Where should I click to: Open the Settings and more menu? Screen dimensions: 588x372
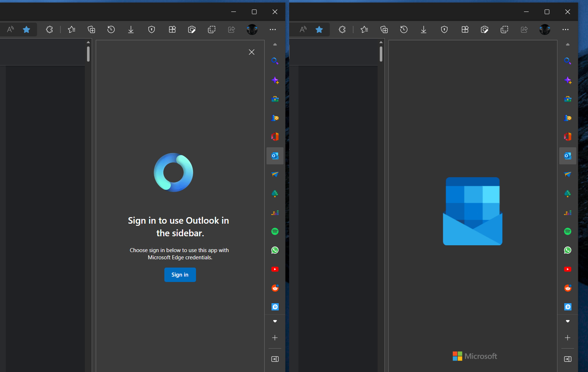[x=273, y=30]
